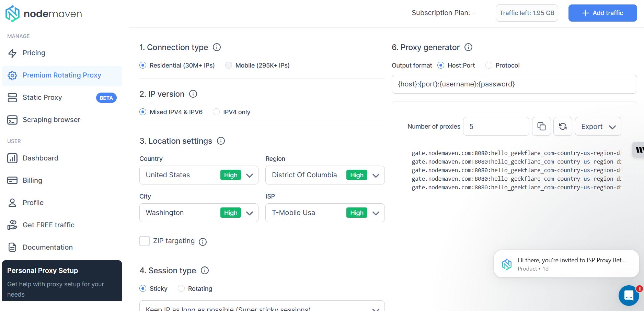Open the live chat bubble icon
The image size is (644, 311).
[x=628, y=295]
